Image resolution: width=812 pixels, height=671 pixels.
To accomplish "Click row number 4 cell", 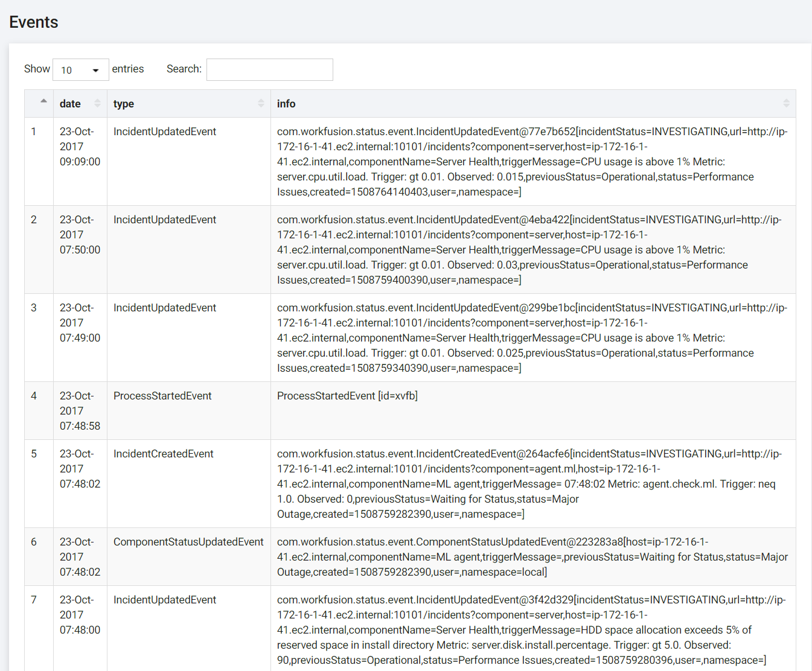I will (39, 411).
